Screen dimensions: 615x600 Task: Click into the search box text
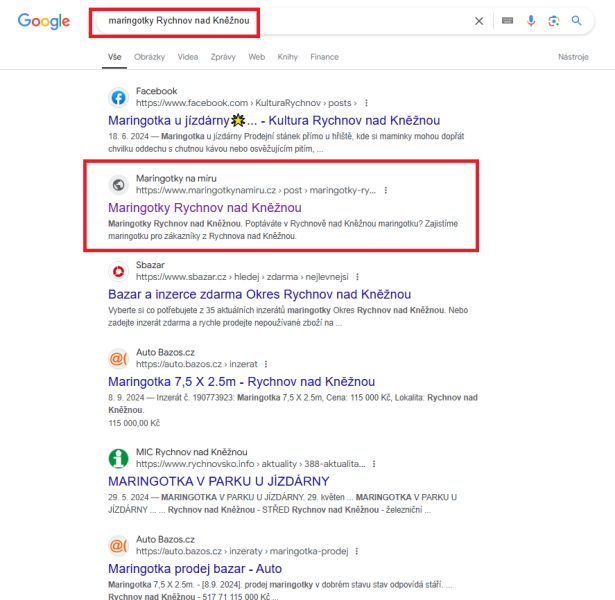(x=179, y=20)
